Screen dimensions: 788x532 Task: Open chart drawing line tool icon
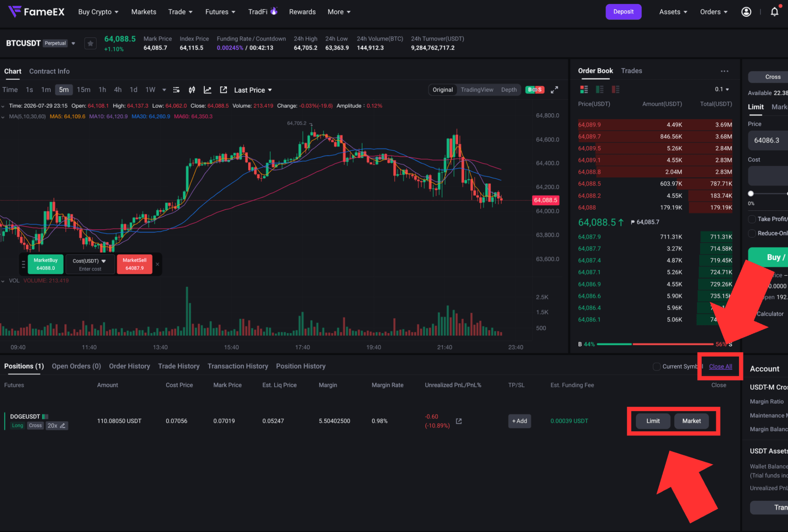pos(207,90)
